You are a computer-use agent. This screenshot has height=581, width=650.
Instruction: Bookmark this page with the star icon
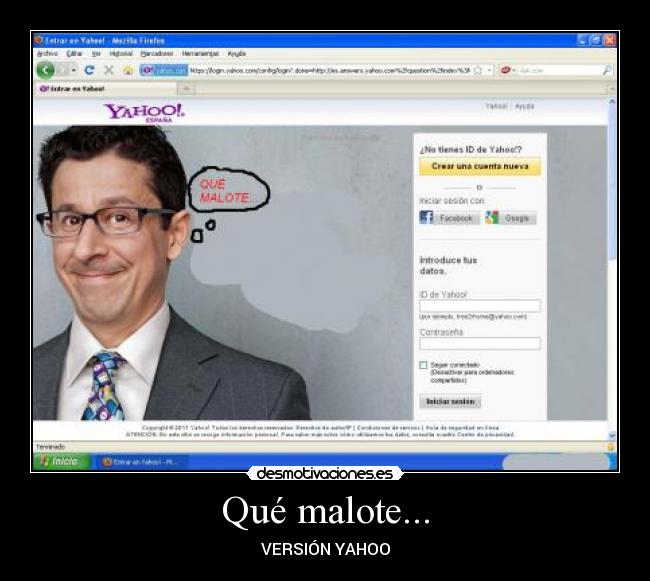pos(478,70)
